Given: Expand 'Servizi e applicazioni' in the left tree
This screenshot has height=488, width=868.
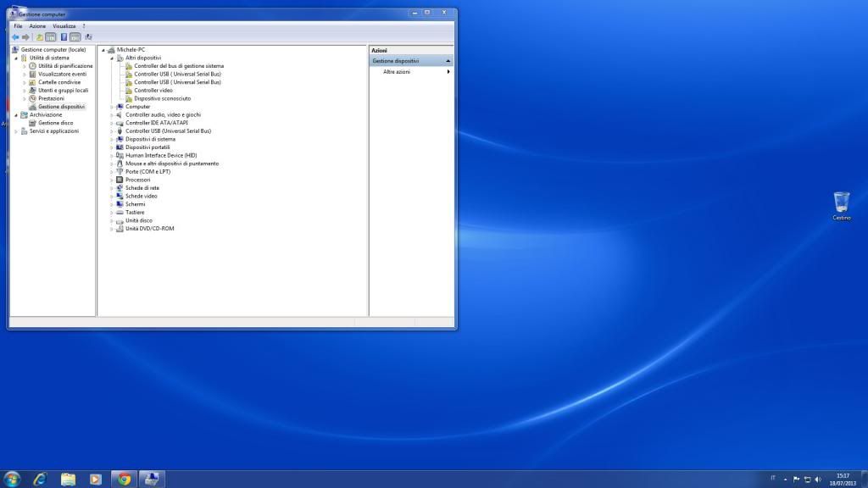Looking at the screenshot, I should [15, 131].
